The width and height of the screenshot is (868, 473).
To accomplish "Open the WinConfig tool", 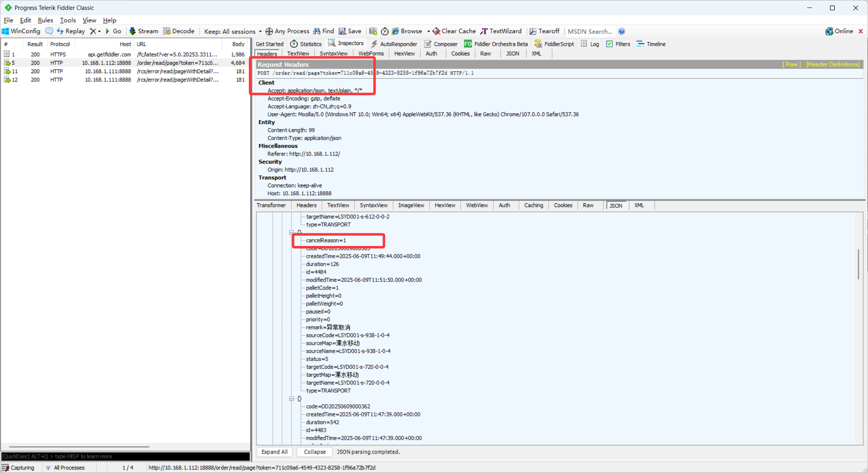I will click(x=21, y=31).
